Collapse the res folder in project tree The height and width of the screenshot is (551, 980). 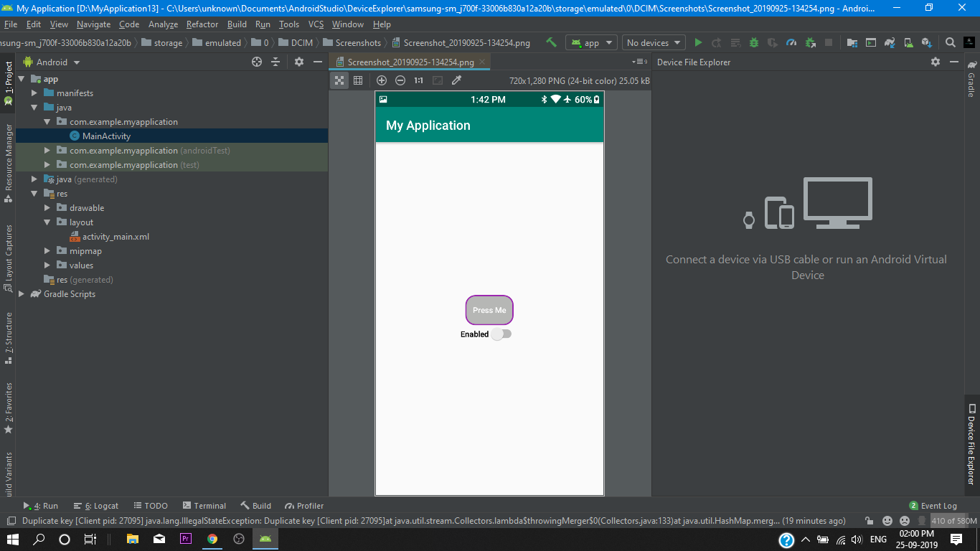[x=34, y=194]
